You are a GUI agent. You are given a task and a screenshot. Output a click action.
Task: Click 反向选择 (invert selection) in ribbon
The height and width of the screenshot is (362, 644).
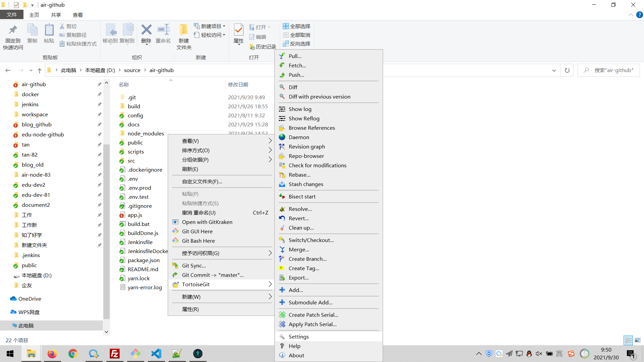click(x=297, y=44)
